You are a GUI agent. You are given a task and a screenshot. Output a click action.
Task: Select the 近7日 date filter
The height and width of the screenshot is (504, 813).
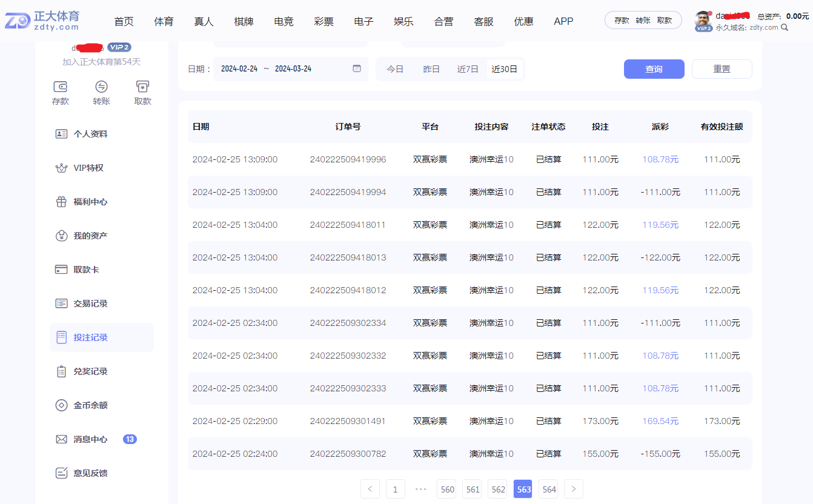[468, 69]
